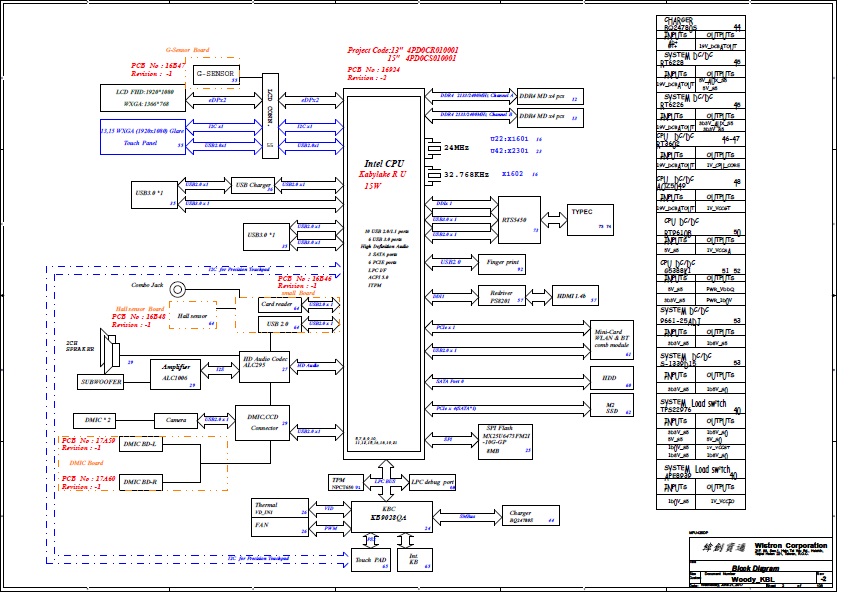Click the Charger block beside the SMBus arrow
The width and height of the screenshot is (851, 601).
coord(530,516)
